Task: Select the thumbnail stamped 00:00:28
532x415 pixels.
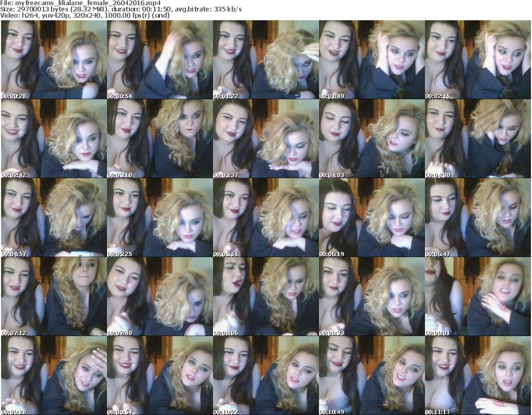Action: 54,60
